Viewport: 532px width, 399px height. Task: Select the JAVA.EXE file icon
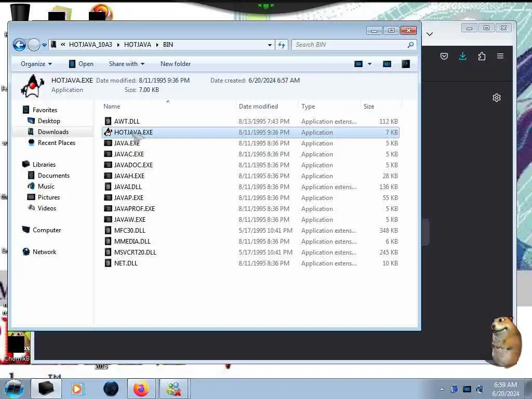(108, 143)
